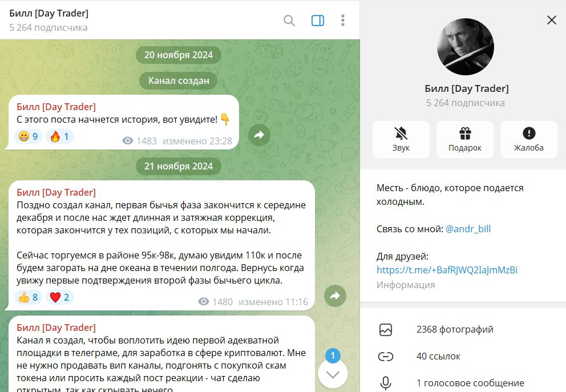Click the red heart reaction with 2
The image size is (566, 392).
click(60, 297)
